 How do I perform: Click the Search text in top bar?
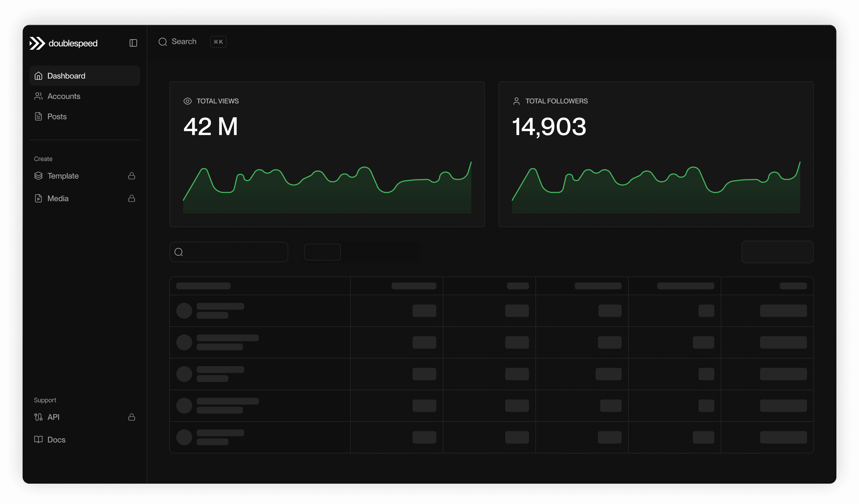pyautogui.click(x=184, y=42)
